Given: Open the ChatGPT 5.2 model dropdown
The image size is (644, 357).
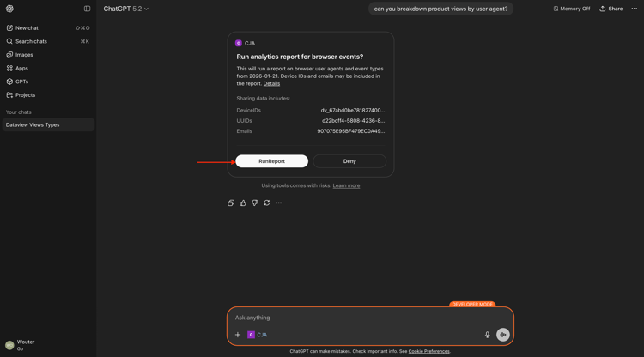Looking at the screenshot, I should coord(125,9).
